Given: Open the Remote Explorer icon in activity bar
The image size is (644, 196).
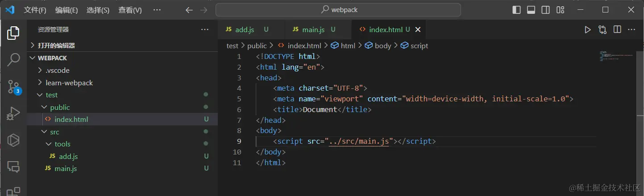Looking at the screenshot, I should click(13, 140).
